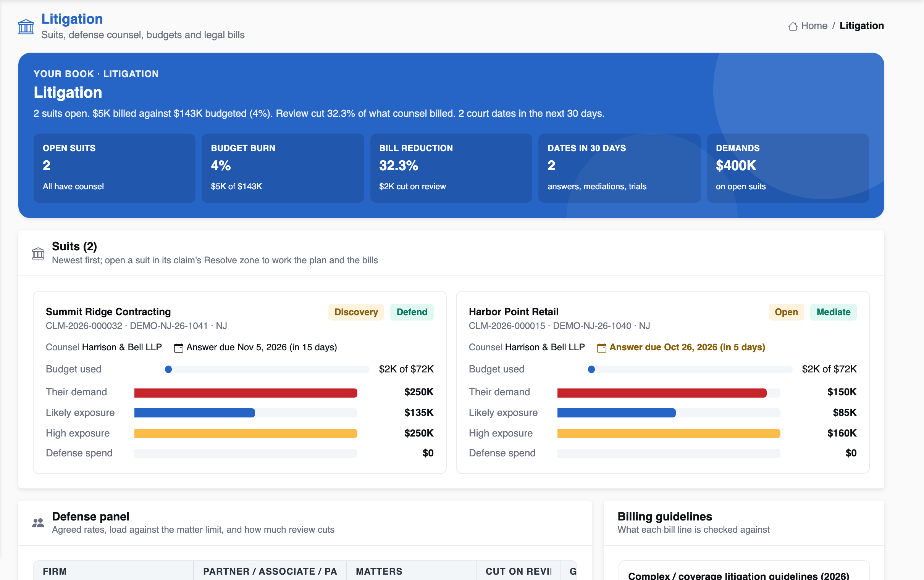Click claim ID CLM-2026-000032 text
The width and height of the screenshot is (924, 580).
tap(84, 325)
